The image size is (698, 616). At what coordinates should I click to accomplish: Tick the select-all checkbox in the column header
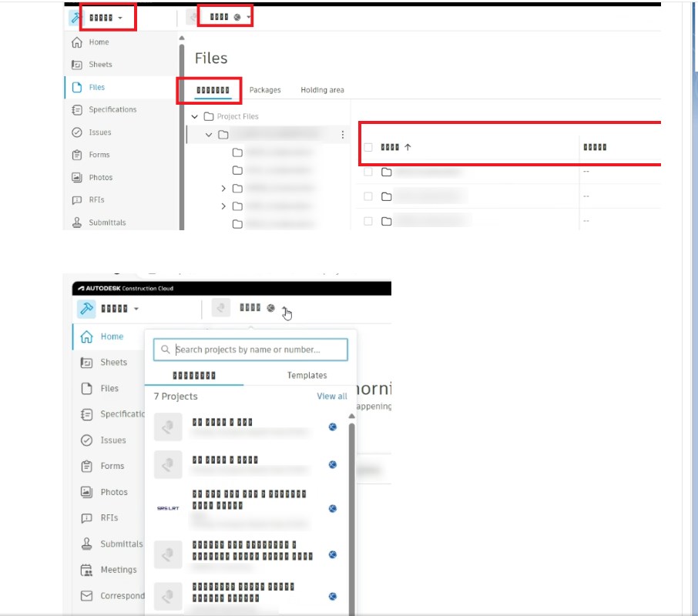pyautogui.click(x=367, y=146)
